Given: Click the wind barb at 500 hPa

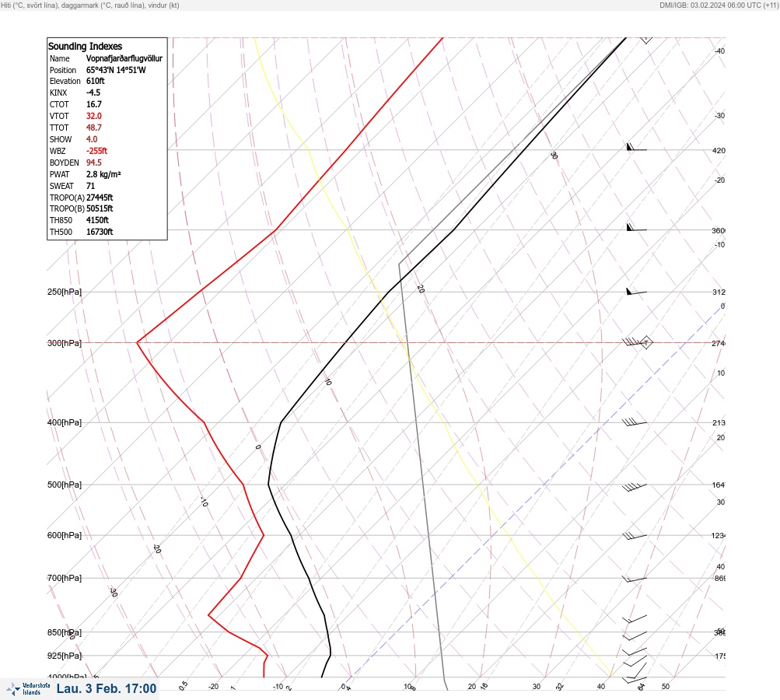Looking at the screenshot, I should (x=635, y=487).
